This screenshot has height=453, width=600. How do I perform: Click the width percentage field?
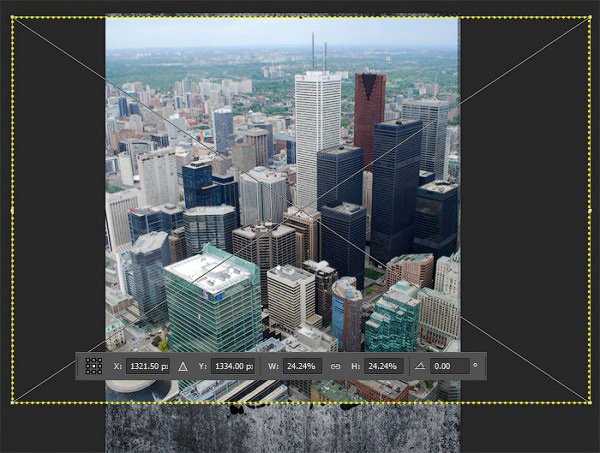(302, 366)
